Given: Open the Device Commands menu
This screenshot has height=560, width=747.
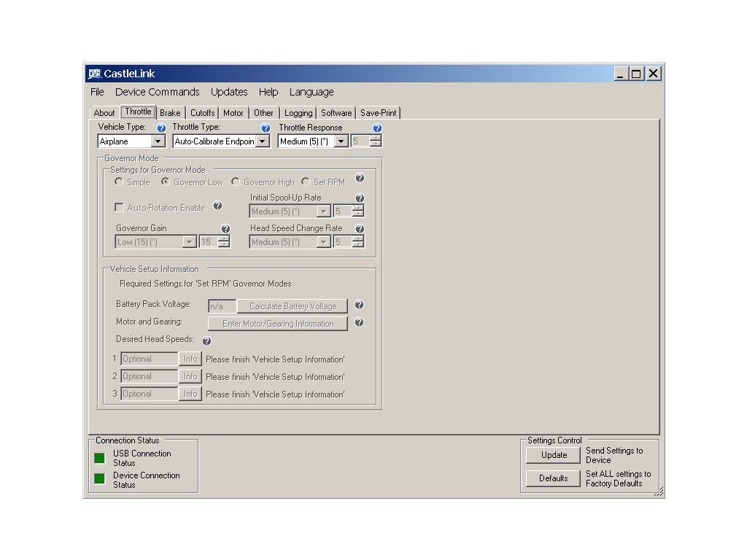Looking at the screenshot, I should pos(157,92).
